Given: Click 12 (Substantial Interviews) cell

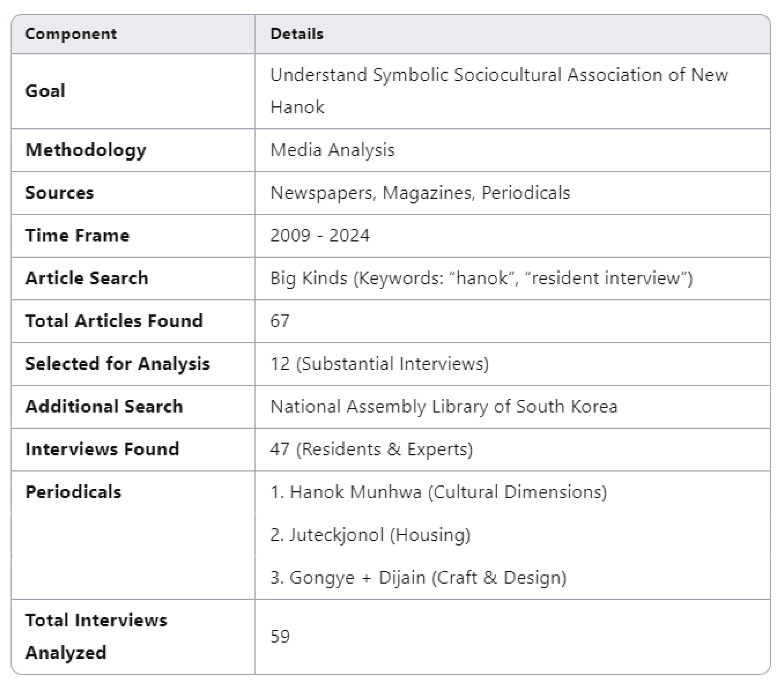Looking at the screenshot, I should [x=379, y=364].
